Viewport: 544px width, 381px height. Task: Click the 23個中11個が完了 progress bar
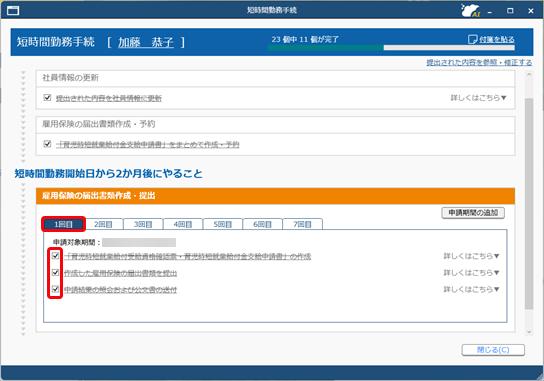click(391, 48)
